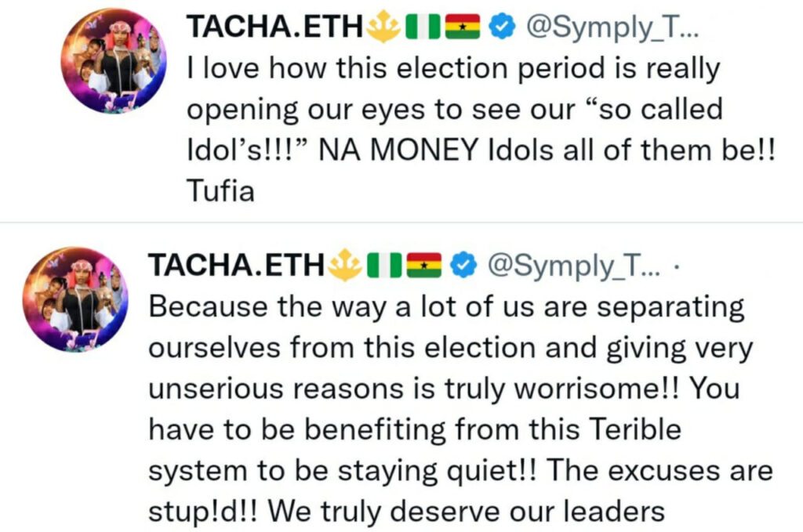Click the gold trident emoji in bottom tweet
Viewport: 803px width, 532px height.
344,267
